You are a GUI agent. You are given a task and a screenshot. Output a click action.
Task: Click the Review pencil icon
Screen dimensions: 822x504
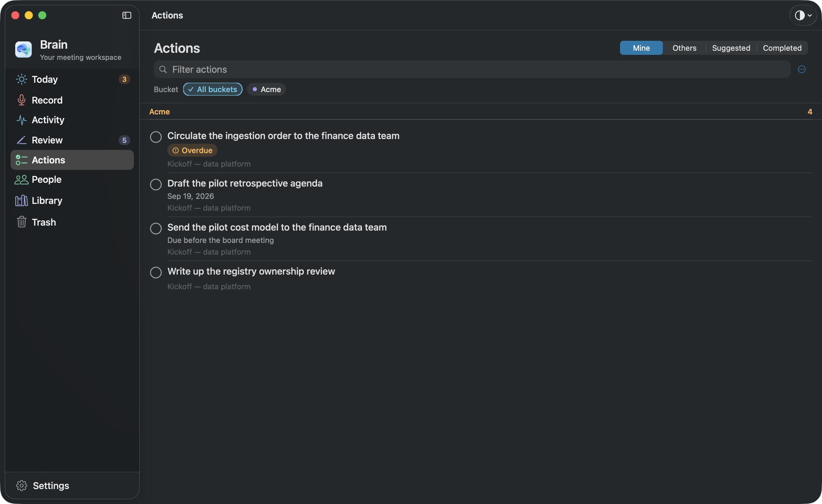click(22, 140)
